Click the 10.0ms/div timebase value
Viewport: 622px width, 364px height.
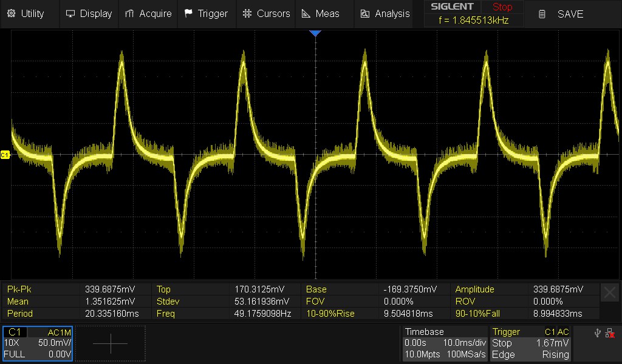(465, 343)
